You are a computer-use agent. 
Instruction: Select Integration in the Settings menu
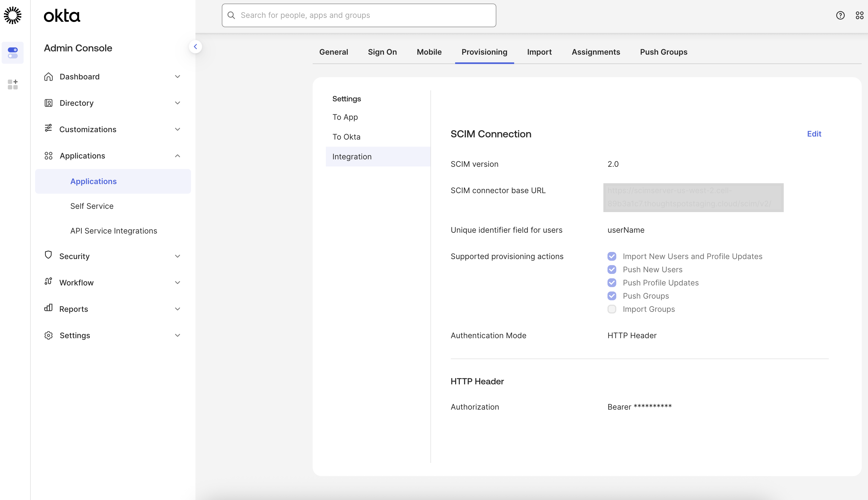(x=352, y=157)
